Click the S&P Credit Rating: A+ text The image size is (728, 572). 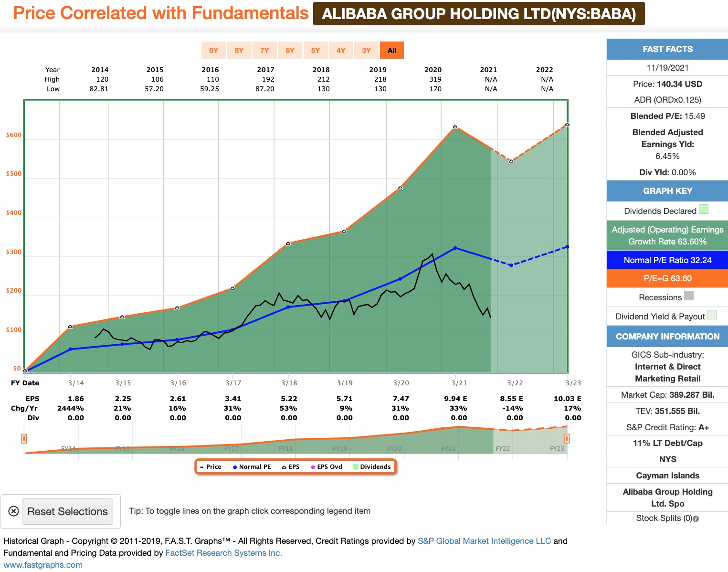click(x=667, y=427)
